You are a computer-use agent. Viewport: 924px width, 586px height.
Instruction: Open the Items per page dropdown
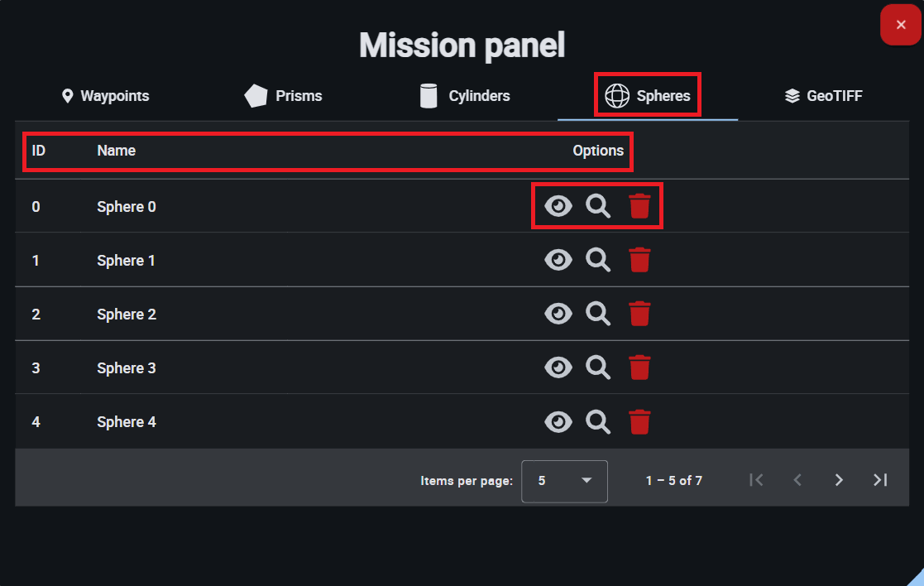(x=564, y=481)
